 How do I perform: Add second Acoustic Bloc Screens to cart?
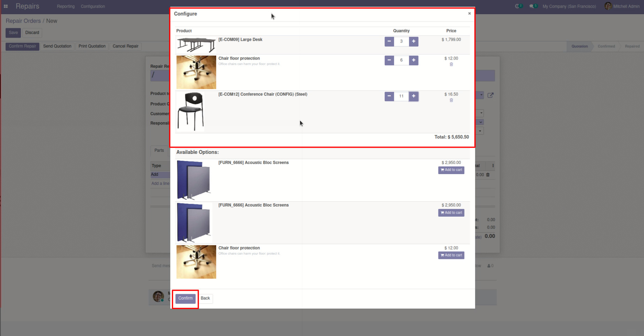(x=451, y=213)
